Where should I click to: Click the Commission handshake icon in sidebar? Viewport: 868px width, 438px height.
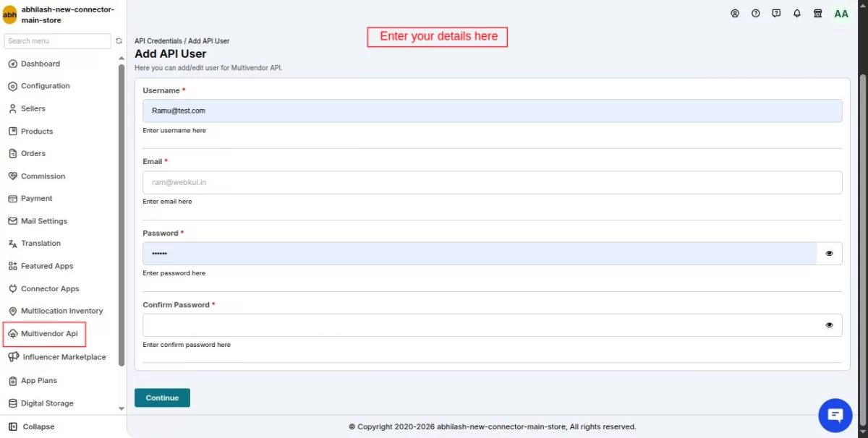12,176
